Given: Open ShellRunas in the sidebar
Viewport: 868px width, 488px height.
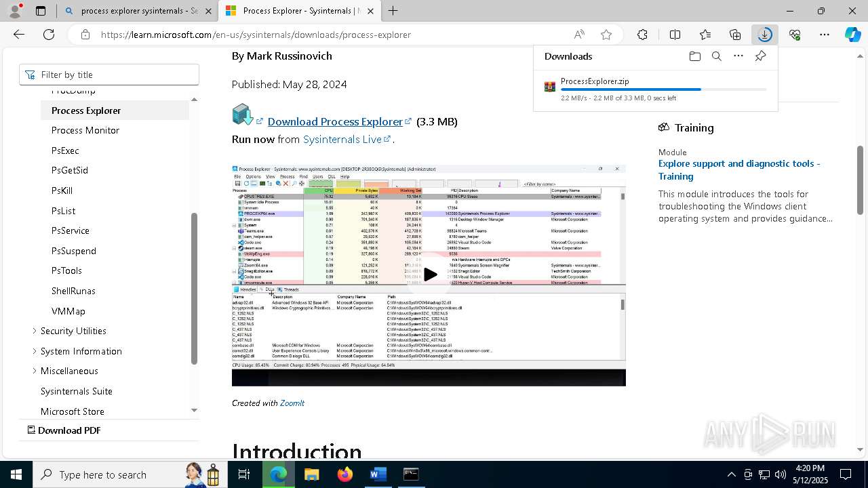Looking at the screenshot, I should pyautogui.click(x=73, y=291).
